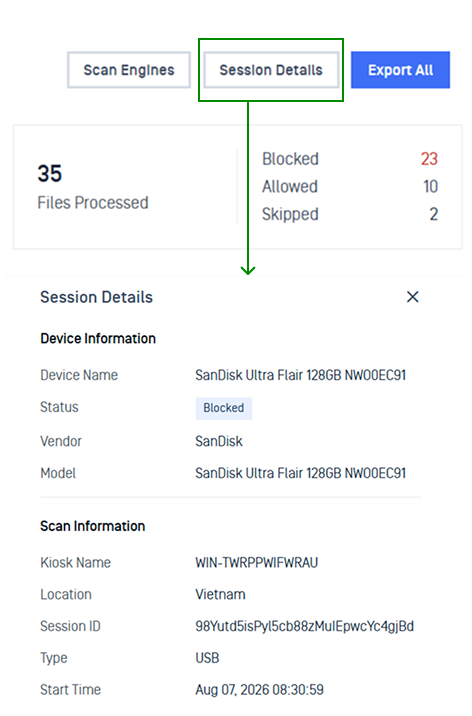472x716 pixels.
Task: Select the Start Time value
Action: [x=259, y=690]
